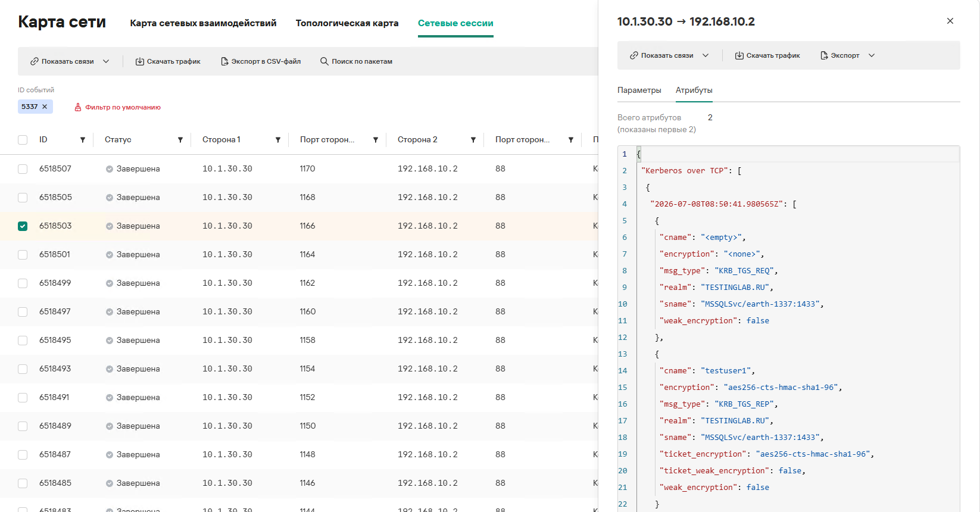Click the download icon beside Скачать трафик in main toolbar

140,61
